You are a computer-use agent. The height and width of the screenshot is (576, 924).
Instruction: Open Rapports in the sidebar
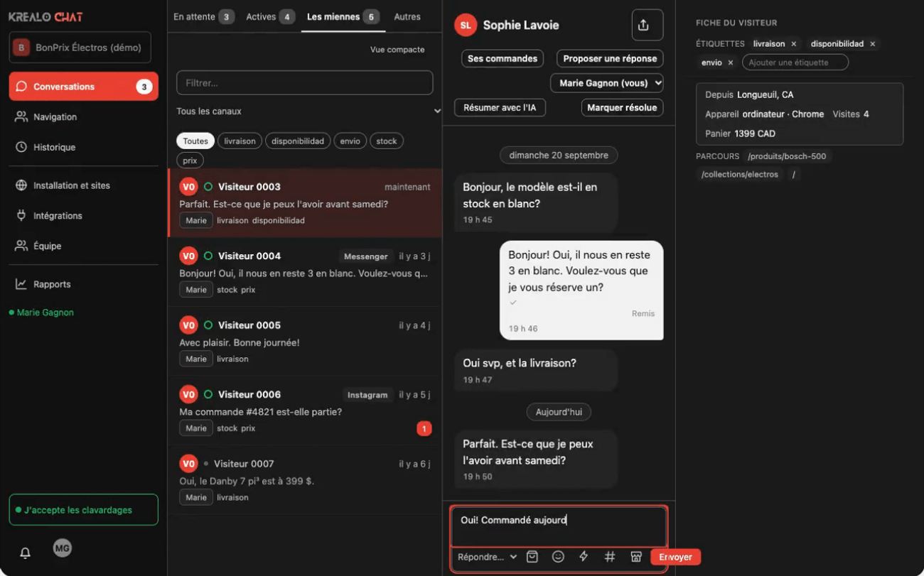pos(84,284)
